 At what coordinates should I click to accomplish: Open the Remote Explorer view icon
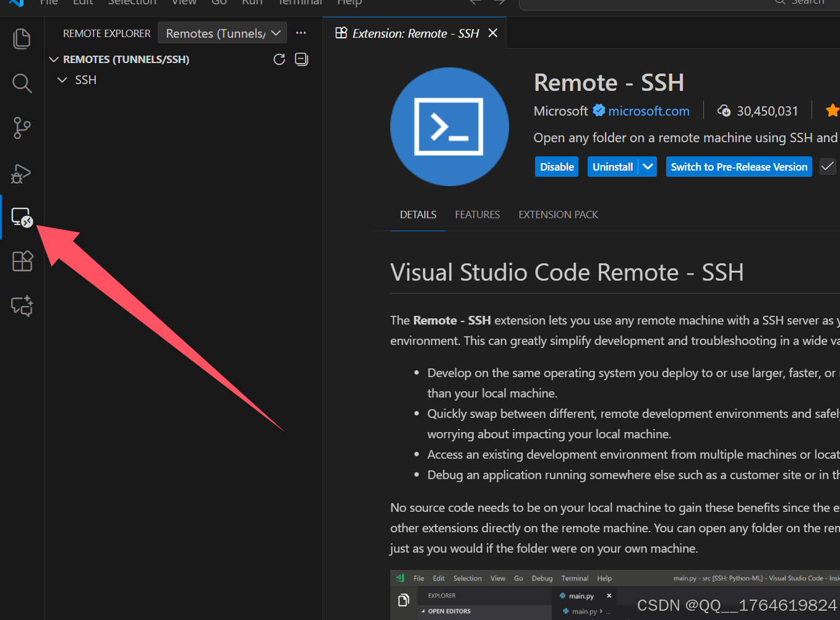pos(22,217)
